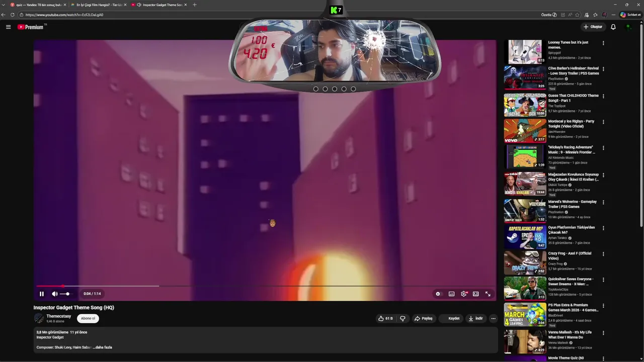Open options for Hellraiser Revival video
Image resolution: width=644 pixels, height=362 pixels.
(x=603, y=69)
